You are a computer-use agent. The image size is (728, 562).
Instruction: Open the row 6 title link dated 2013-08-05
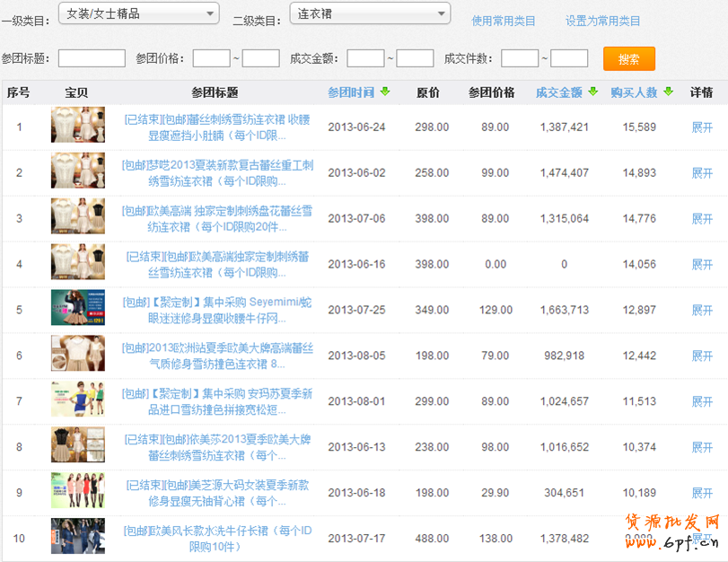216,356
